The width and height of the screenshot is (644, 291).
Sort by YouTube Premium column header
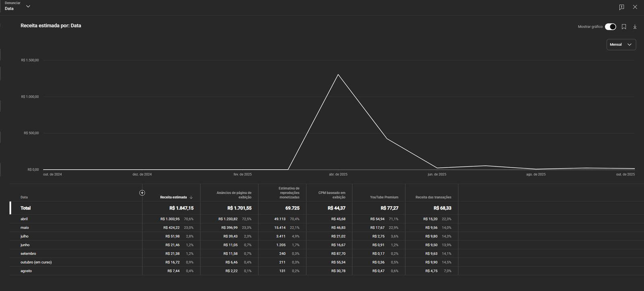384,197
